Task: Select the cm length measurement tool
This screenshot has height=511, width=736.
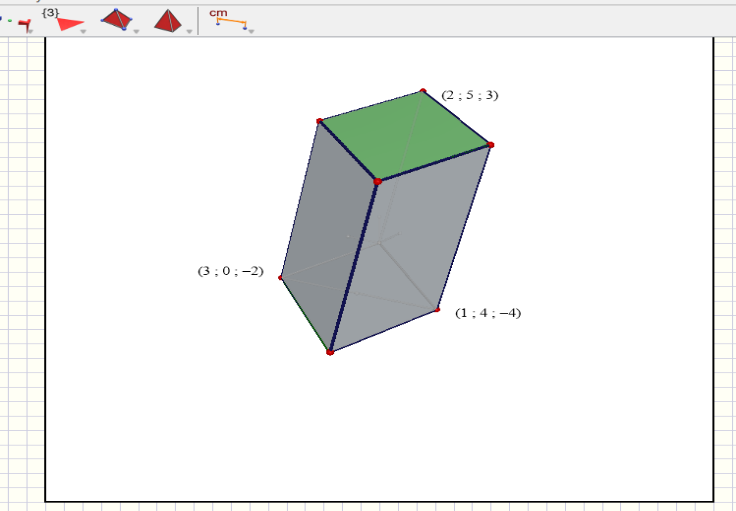Action: click(x=228, y=19)
